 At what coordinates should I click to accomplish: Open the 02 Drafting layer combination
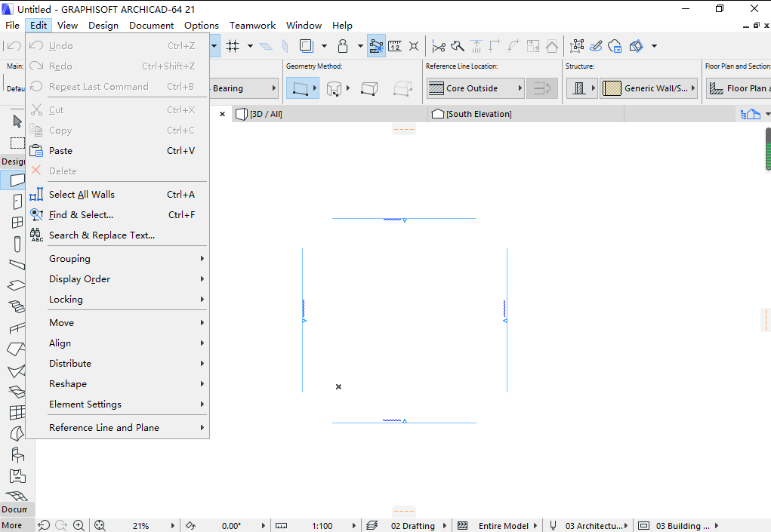click(412, 526)
